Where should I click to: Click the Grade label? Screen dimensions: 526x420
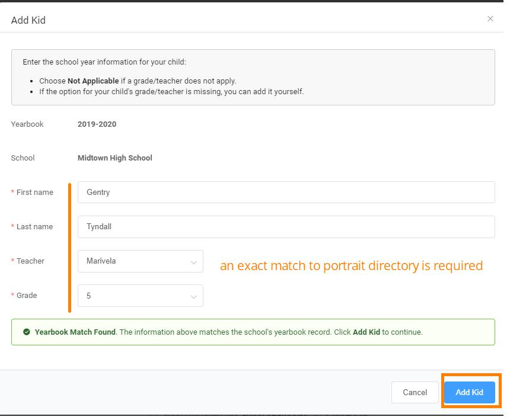(x=27, y=296)
